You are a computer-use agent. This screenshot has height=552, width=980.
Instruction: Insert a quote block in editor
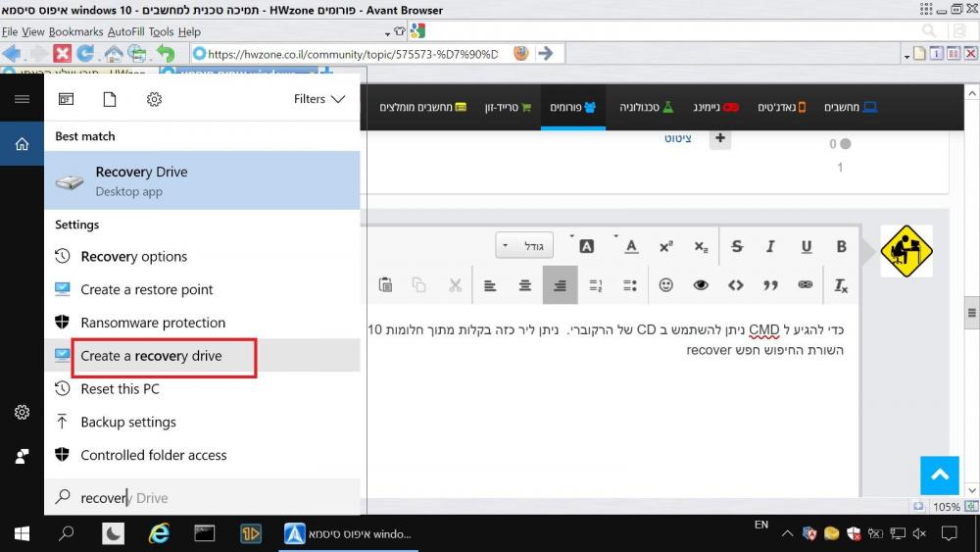(x=770, y=285)
